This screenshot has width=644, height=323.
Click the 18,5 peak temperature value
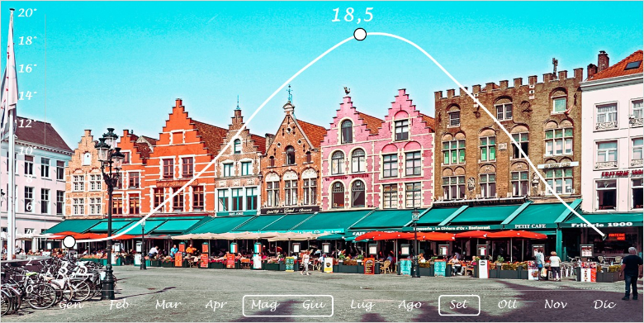click(x=353, y=15)
